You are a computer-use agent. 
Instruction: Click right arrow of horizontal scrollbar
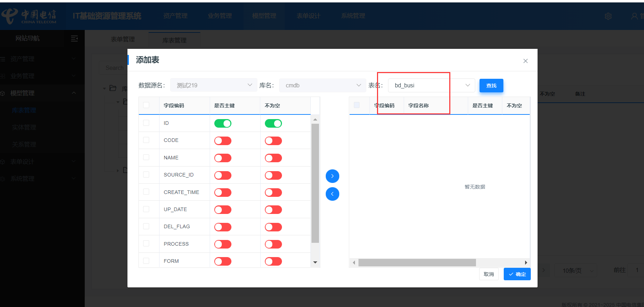pyautogui.click(x=526, y=263)
